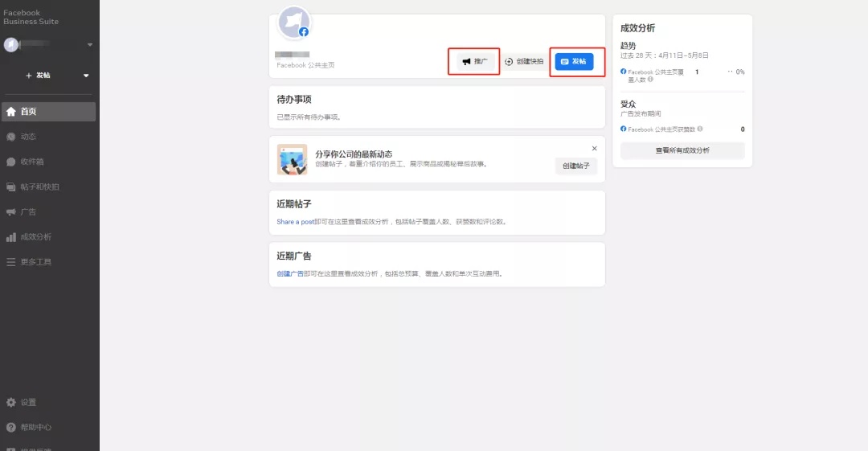The width and height of the screenshot is (868, 451).
Task: Click the globe icon beside 动态
Action: (11, 137)
